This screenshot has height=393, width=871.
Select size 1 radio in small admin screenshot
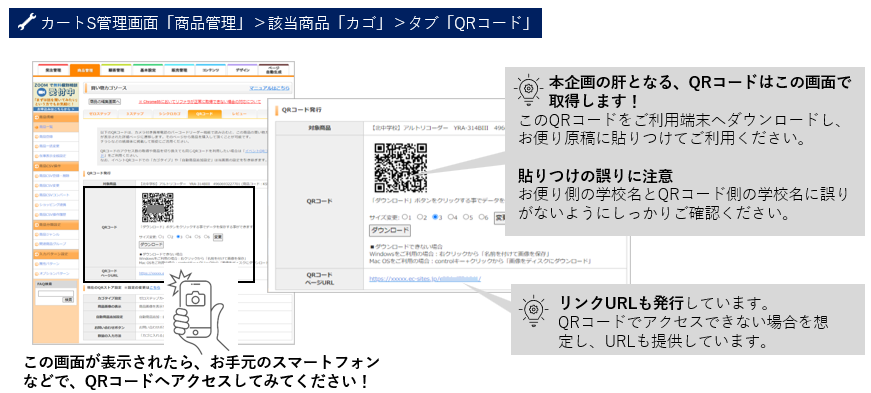coord(160,236)
